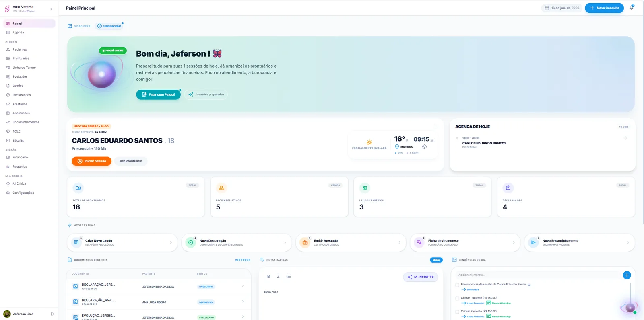Viewport: 644px width, 320px height.
Task: Click the logout icon beside Jeferson Lima
Action: (x=52, y=314)
